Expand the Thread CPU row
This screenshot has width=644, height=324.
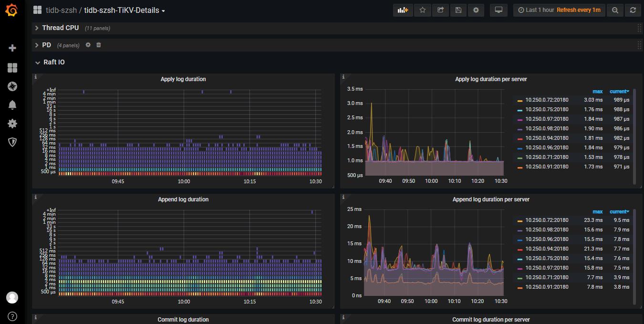tap(60, 28)
